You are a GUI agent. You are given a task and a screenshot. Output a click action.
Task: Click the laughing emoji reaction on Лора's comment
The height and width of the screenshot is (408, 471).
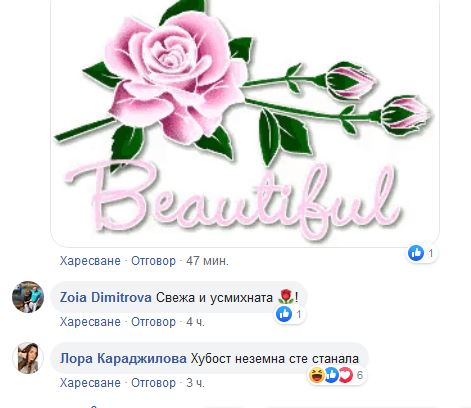[x=316, y=375]
